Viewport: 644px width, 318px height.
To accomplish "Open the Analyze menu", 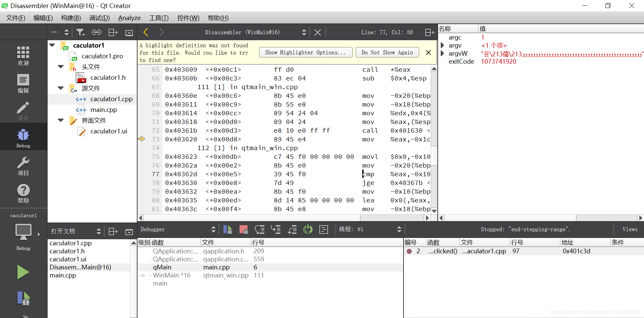I will [129, 18].
